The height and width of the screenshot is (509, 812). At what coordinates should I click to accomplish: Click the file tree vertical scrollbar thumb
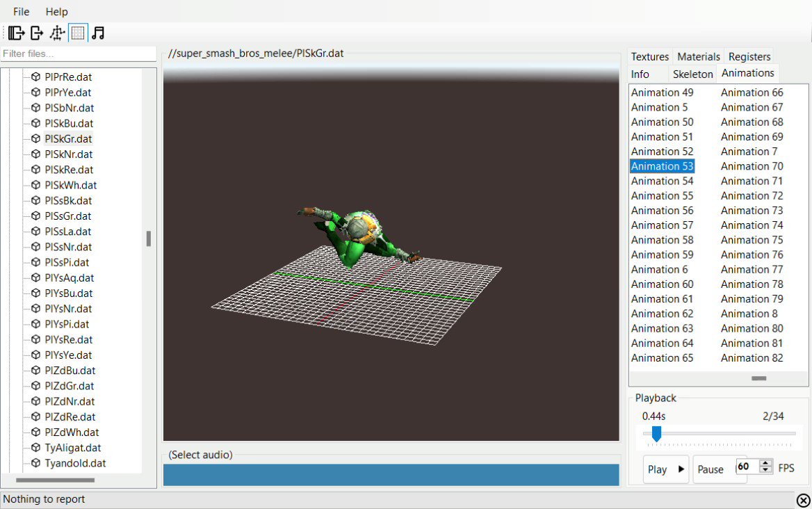[149, 239]
